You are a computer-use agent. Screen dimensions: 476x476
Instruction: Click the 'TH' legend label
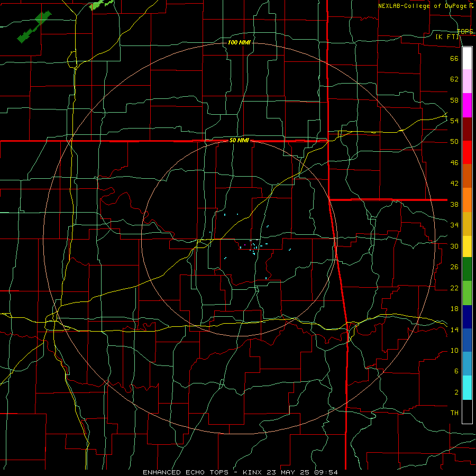pos(454,413)
